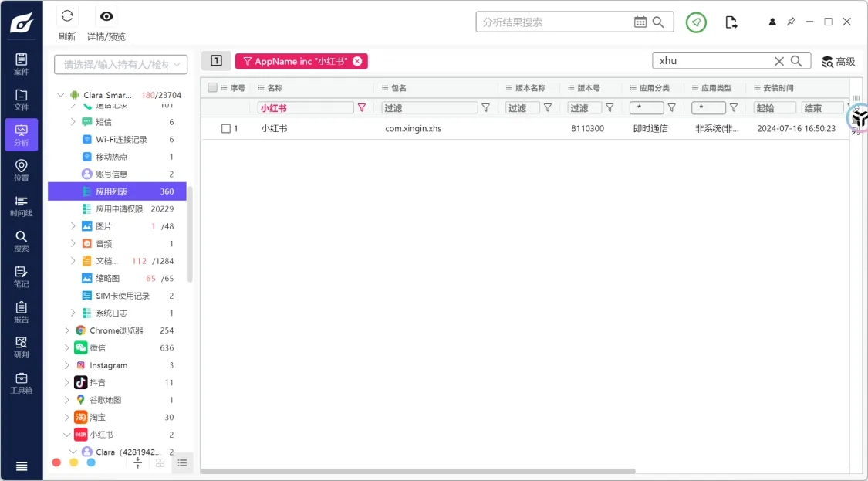Click the 起始 install time field
868x481 pixels.
point(775,107)
